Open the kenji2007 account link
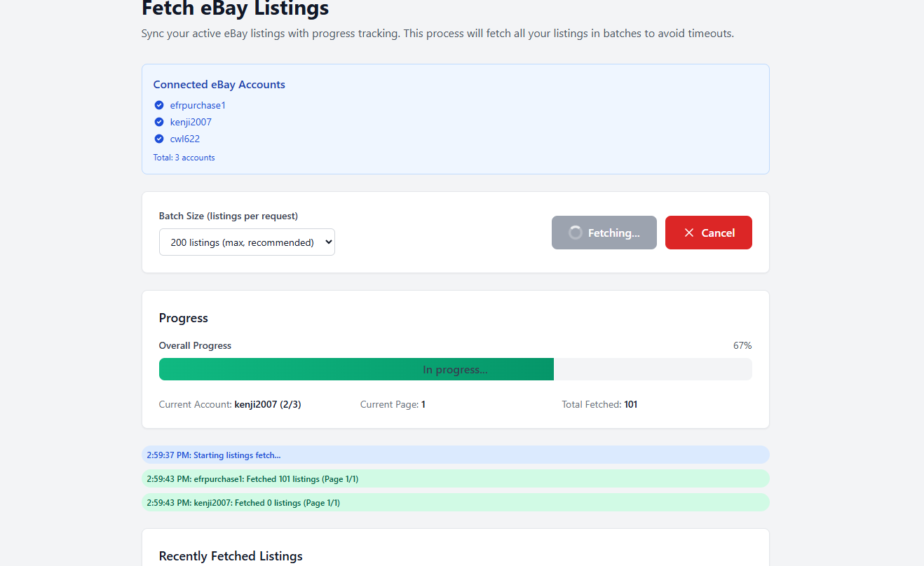 tap(190, 122)
